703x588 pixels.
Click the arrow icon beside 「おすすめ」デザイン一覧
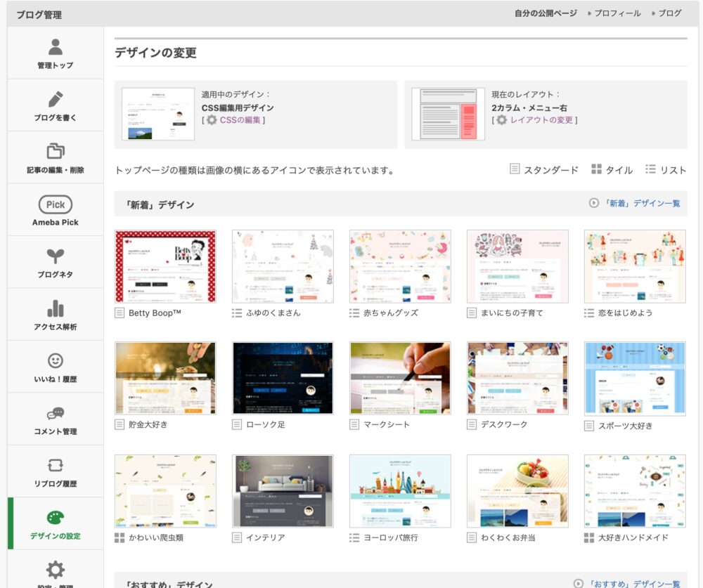coord(579,584)
